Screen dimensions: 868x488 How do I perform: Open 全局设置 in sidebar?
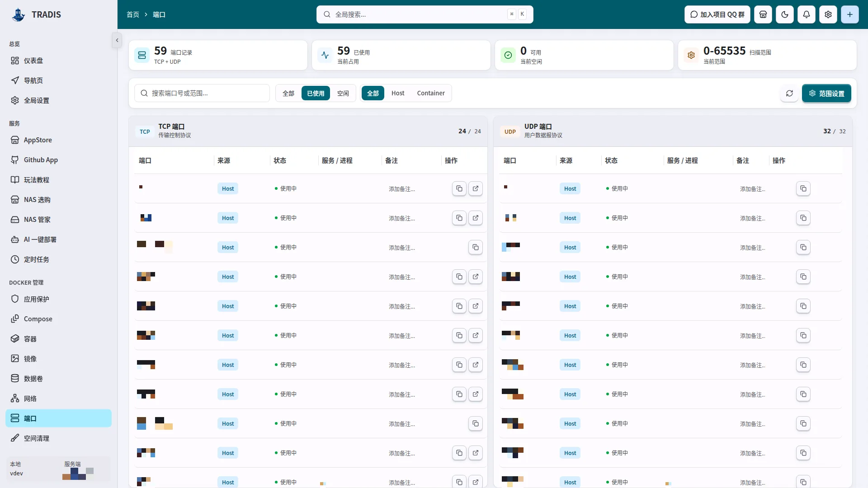[x=58, y=100]
